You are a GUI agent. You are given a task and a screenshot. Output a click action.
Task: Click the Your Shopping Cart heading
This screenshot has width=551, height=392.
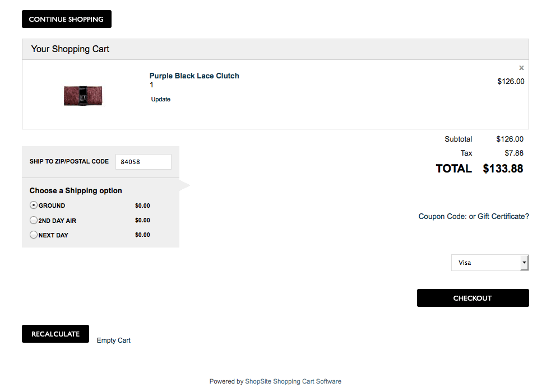[x=70, y=49]
